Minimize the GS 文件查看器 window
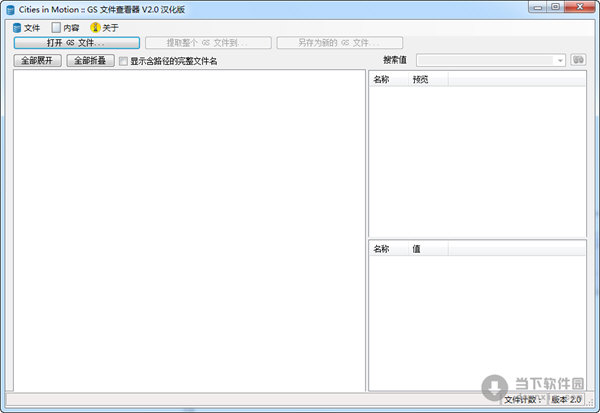The height and width of the screenshot is (413, 600). (538, 7)
